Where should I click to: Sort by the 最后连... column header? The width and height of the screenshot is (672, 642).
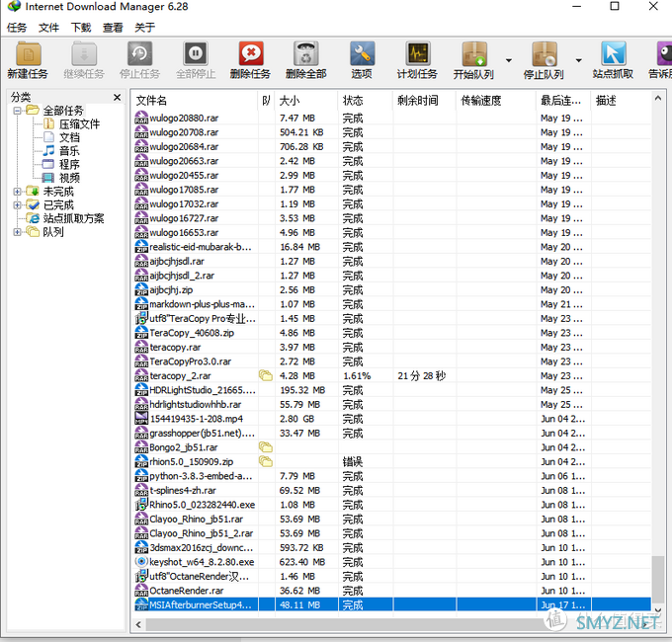click(563, 101)
